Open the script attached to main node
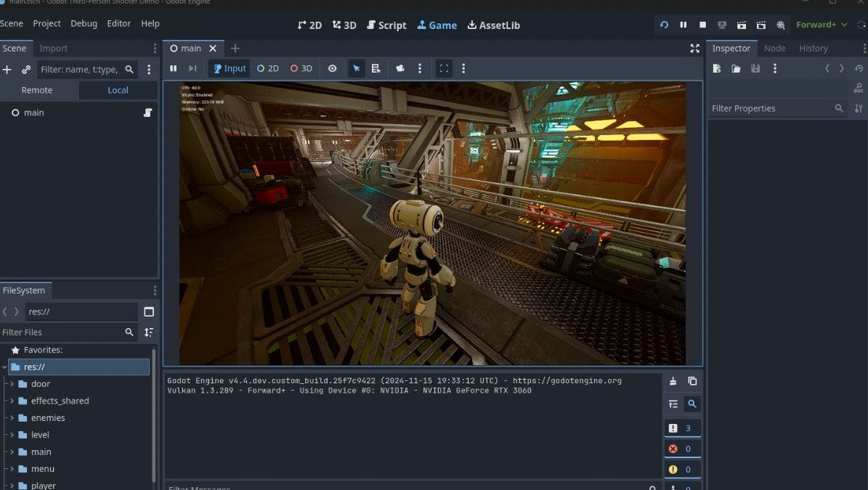Image resolution: width=868 pixels, height=490 pixels. click(x=147, y=113)
